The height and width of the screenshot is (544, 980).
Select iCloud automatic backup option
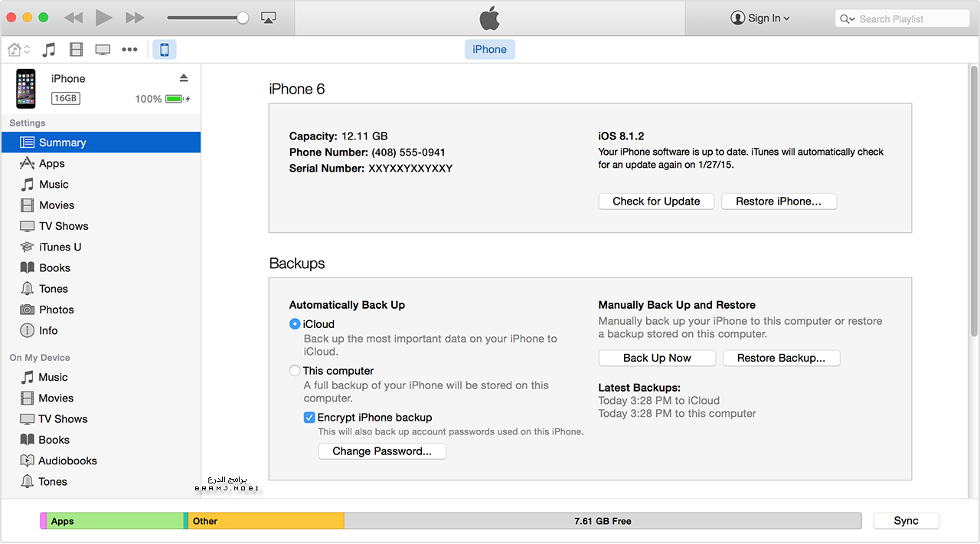pyautogui.click(x=295, y=324)
